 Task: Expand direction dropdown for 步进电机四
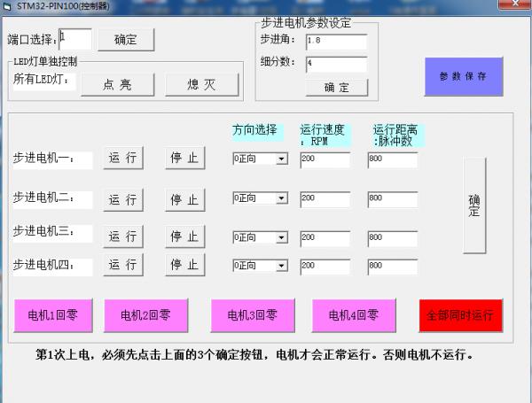282,266
